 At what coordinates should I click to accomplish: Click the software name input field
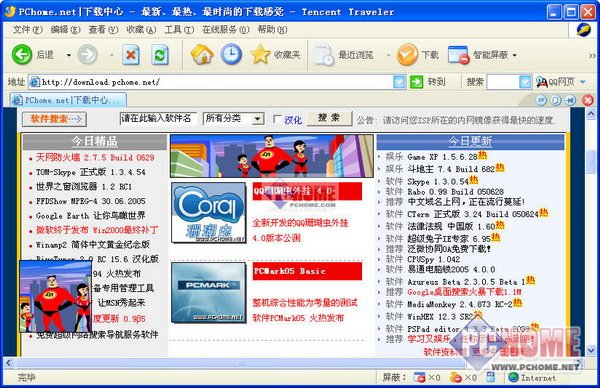click(x=158, y=119)
